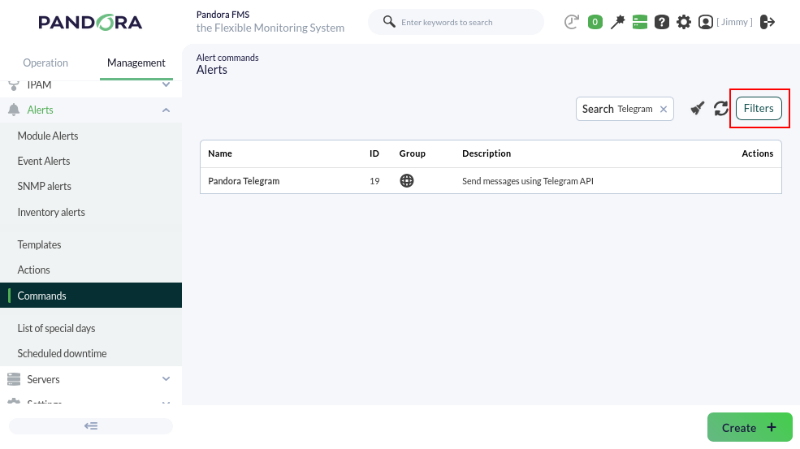
Task: Refresh the alert commands list
Action: pyautogui.click(x=721, y=108)
